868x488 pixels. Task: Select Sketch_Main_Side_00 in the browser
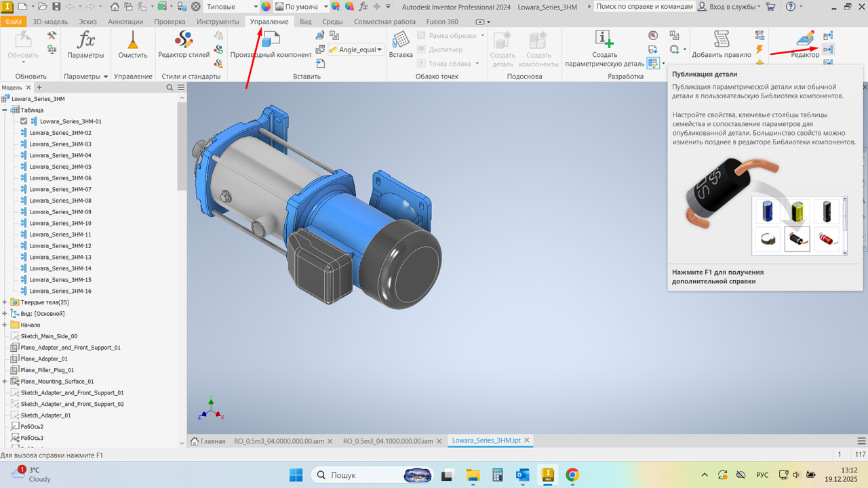click(49, 336)
